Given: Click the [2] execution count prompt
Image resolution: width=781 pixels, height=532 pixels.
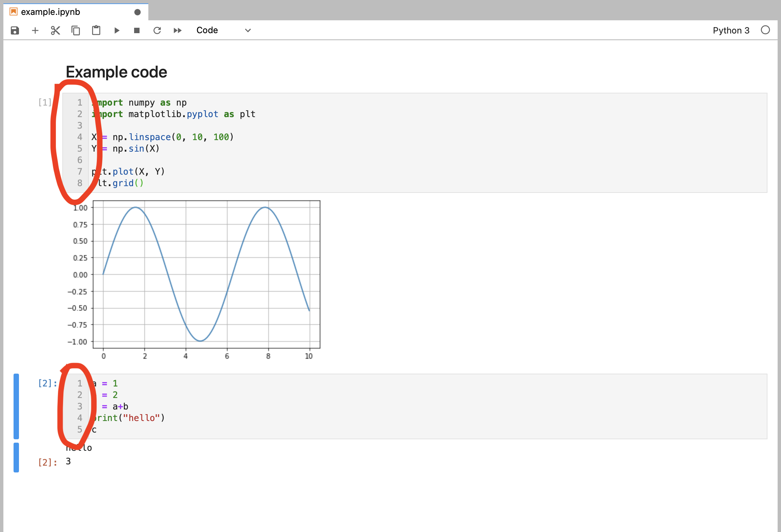Looking at the screenshot, I should (x=47, y=383).
